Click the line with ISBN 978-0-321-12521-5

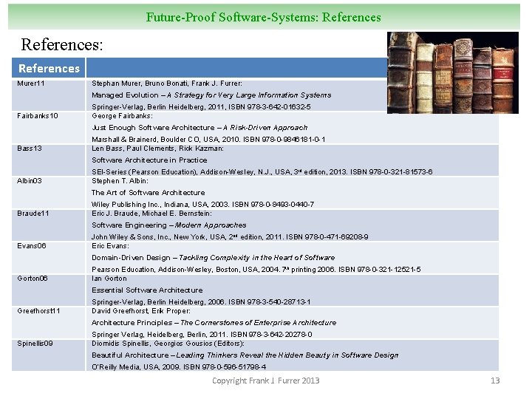(256, 270)
